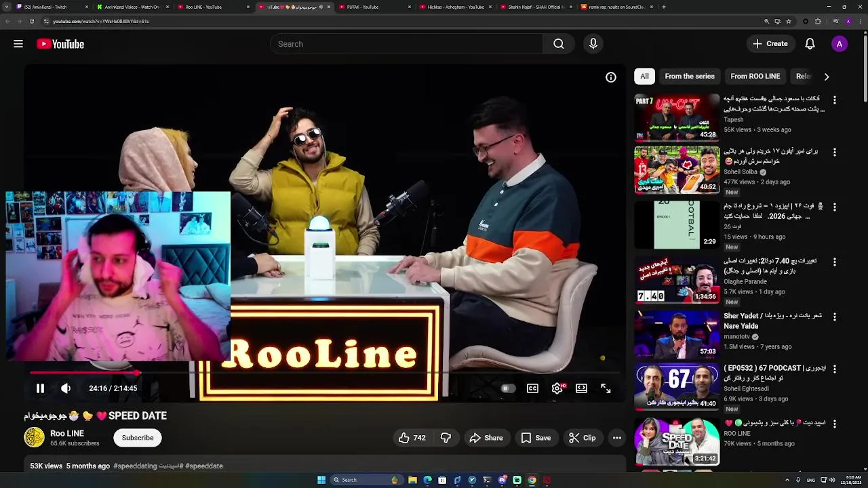868x488 pixels.
Task: Toggle the autoplay switch
Action: pyautogui.click(x=508, y=388)
